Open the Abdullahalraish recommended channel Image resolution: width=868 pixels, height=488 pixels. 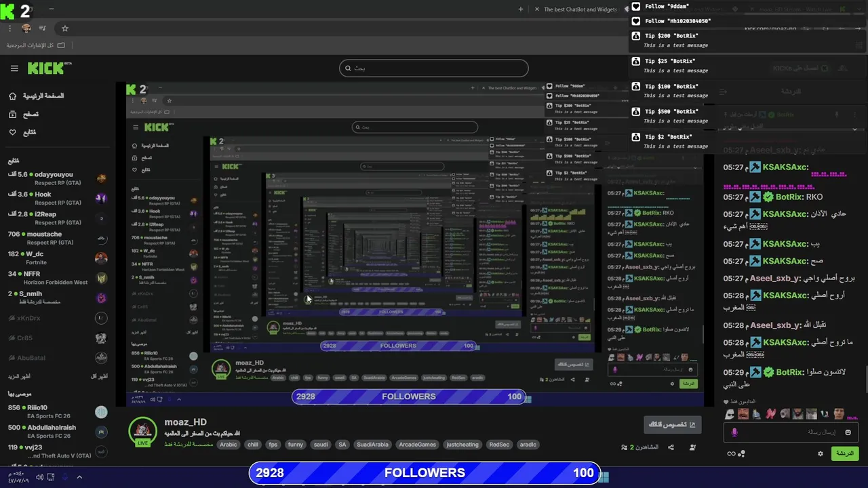coord(57,431)
